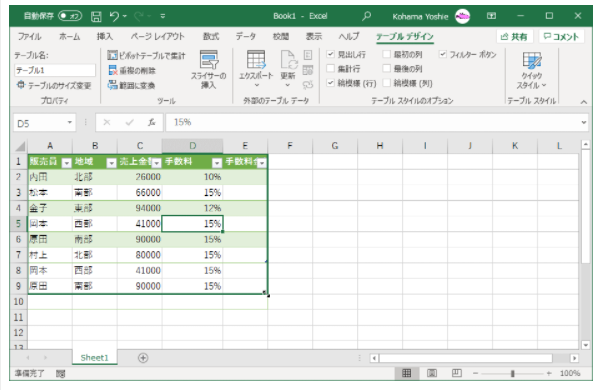Click the fx insert function icon
Screen dimensions: 599x390
(152, 123)
